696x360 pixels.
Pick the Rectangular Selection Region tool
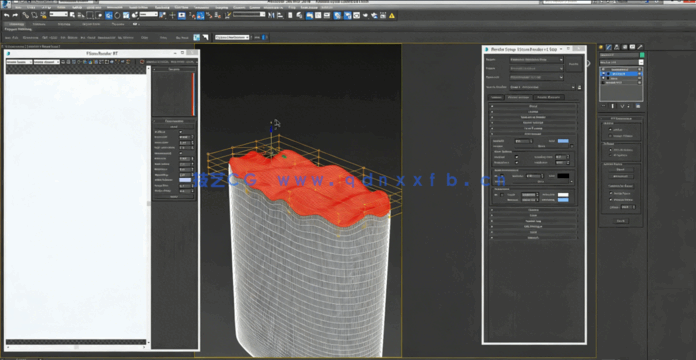(x=90, y=15)
